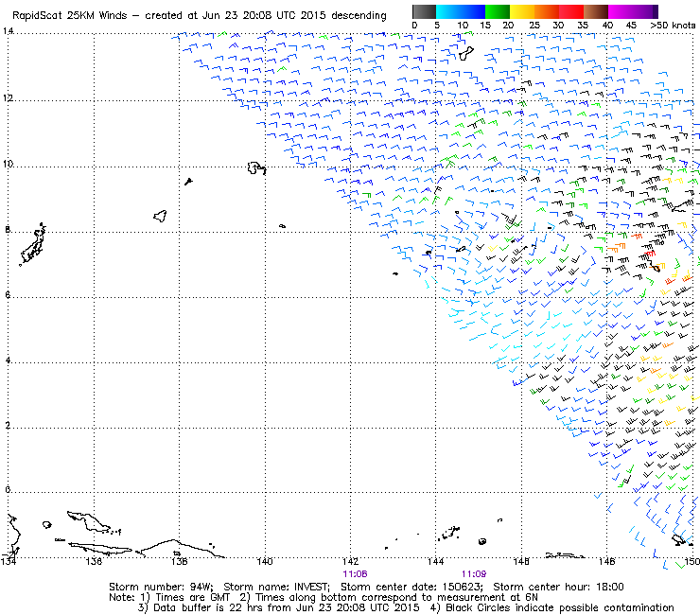Click the longitude axis label "136"
The width and height of the screenshot is (700, 615).
pos(94,561)
